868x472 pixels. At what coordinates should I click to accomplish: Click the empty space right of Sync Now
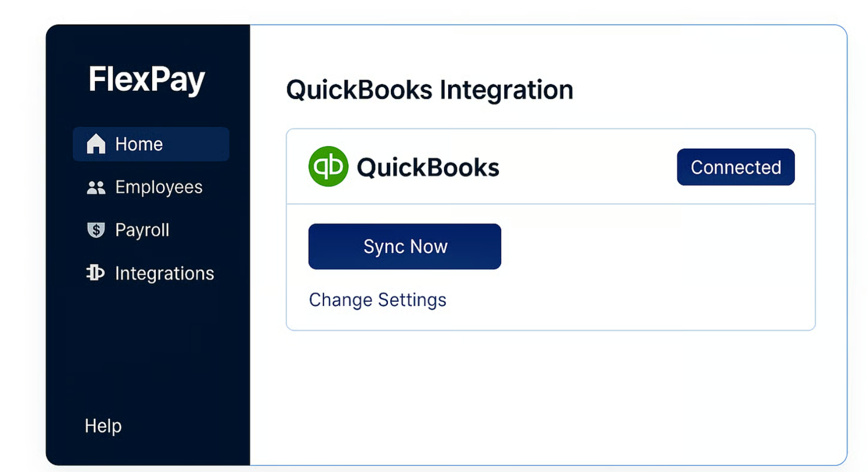point(655,247)
